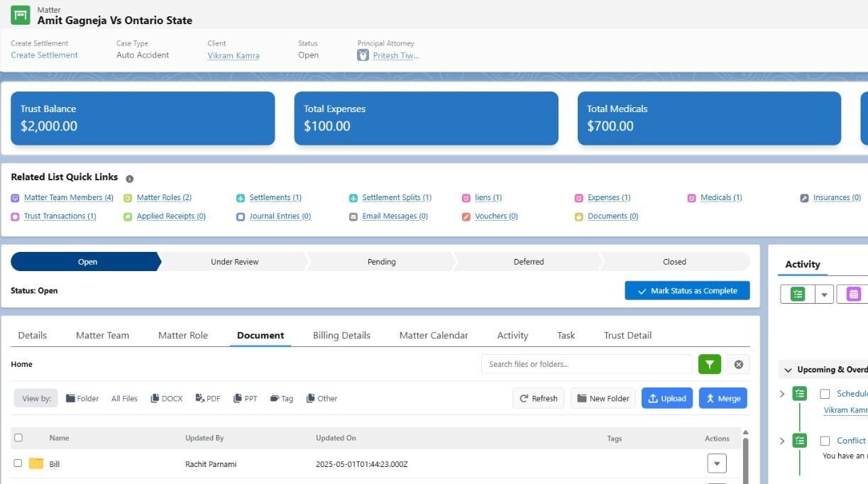Screen dimensions: 868x484
Task: Click the Documents yellow icon
Action: (x=579, y=216)
